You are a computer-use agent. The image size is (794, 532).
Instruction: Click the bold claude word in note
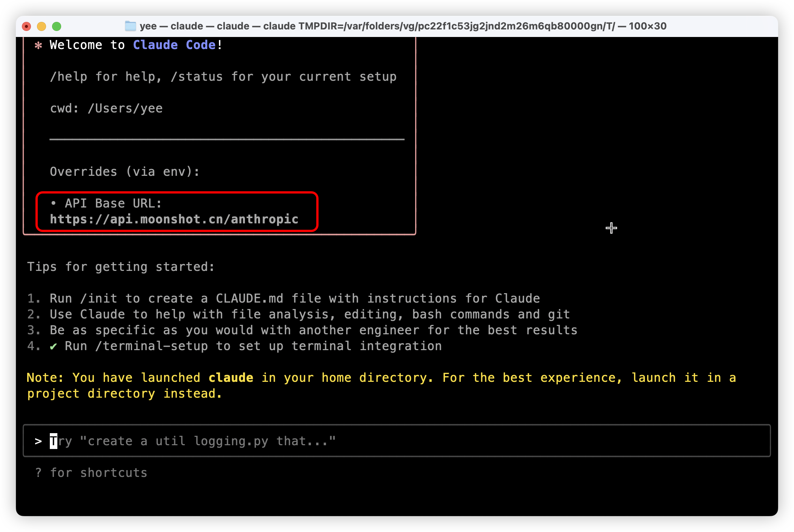(231, 378)
